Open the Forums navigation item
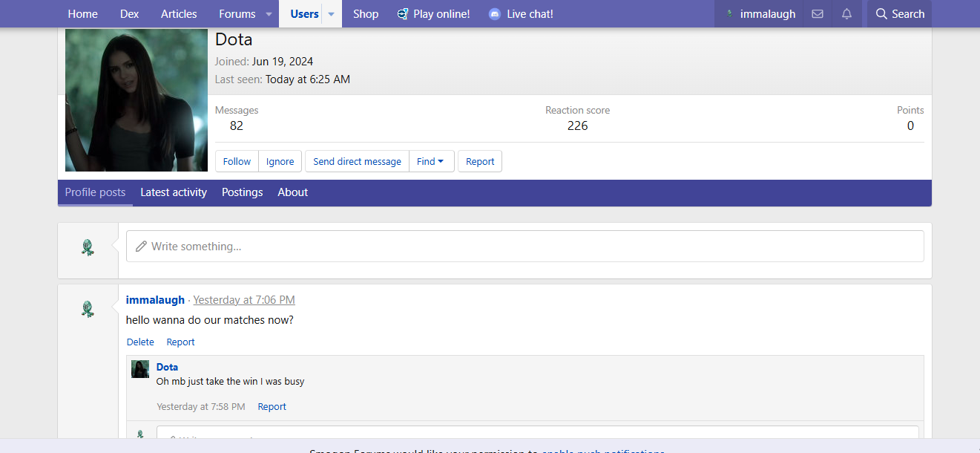Screen dimensions: 980x453 click(x=237, y=14)
